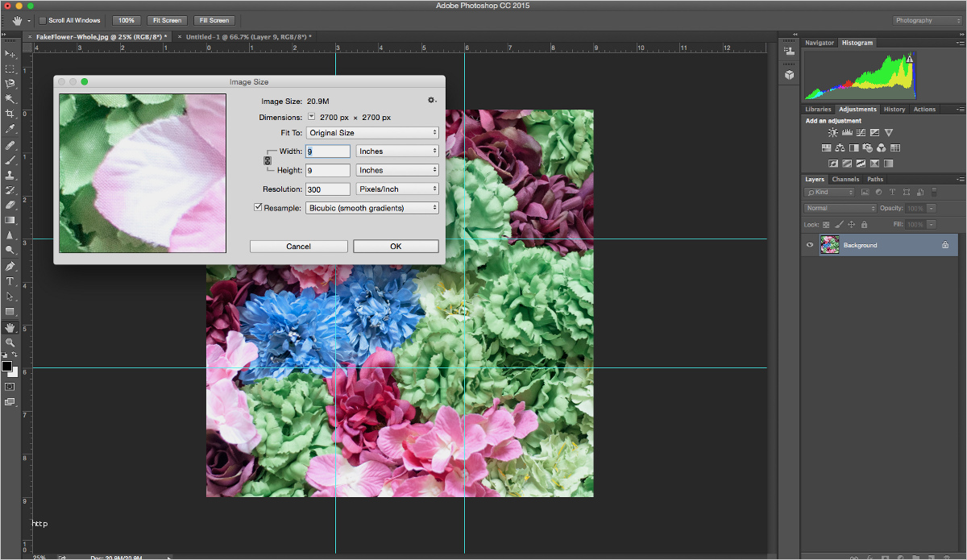Open the Image Size gear menu
Screen dimensions: 967x560
(432, 100)
